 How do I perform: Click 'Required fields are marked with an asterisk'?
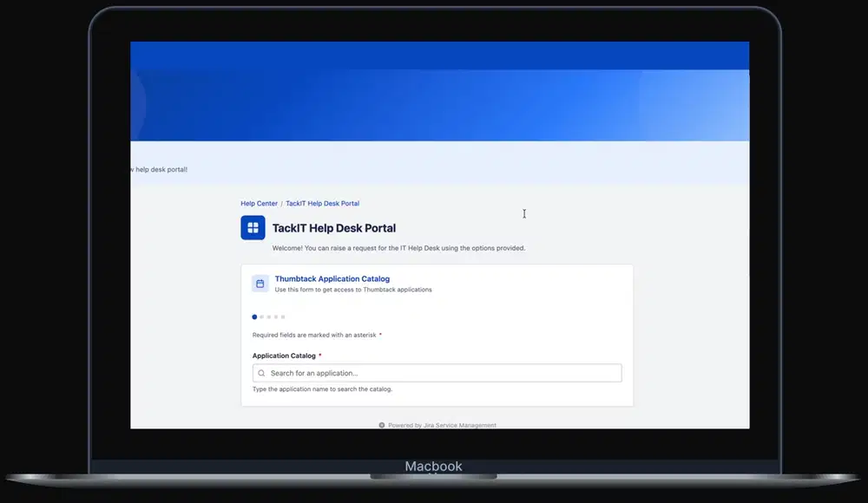coord(314,335)
